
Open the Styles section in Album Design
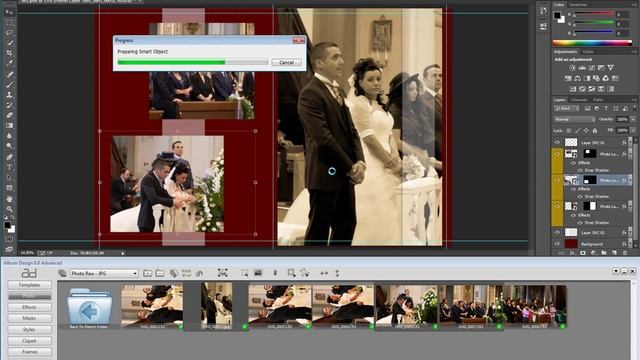pos(29,329)
